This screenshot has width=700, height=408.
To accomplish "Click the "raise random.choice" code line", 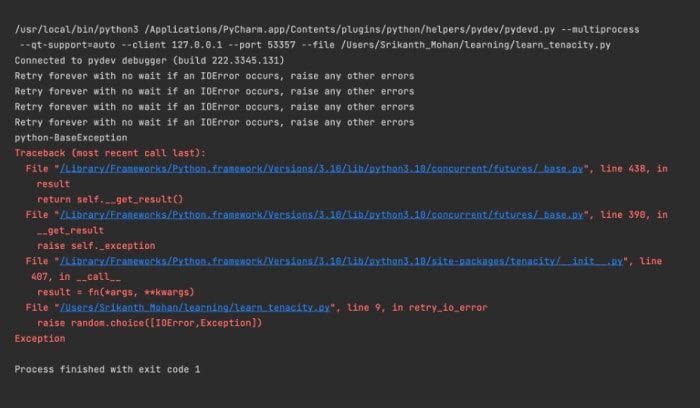I will [x=149, y=323].
